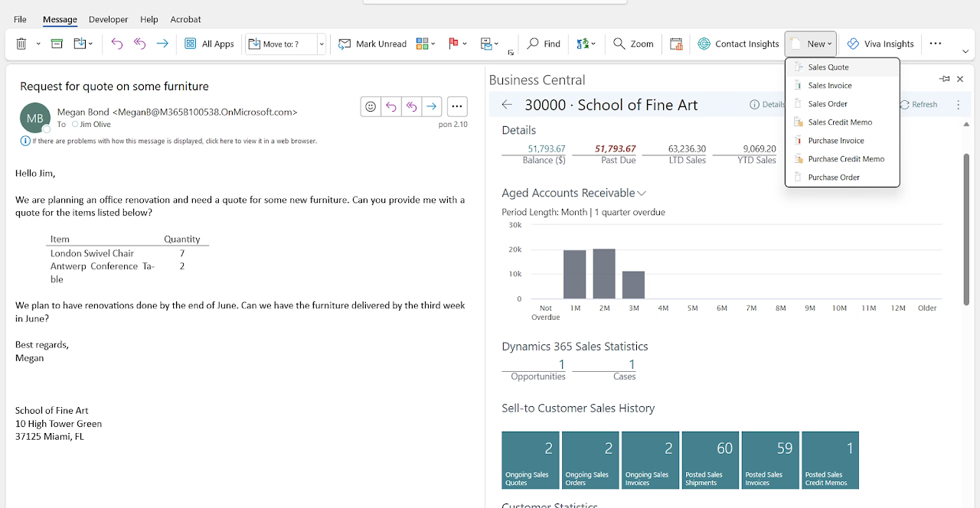Image resolution: width=980 pixels, height=508 pixels.
Task: Refresh the Business Central pane
Action: [919, 105]
